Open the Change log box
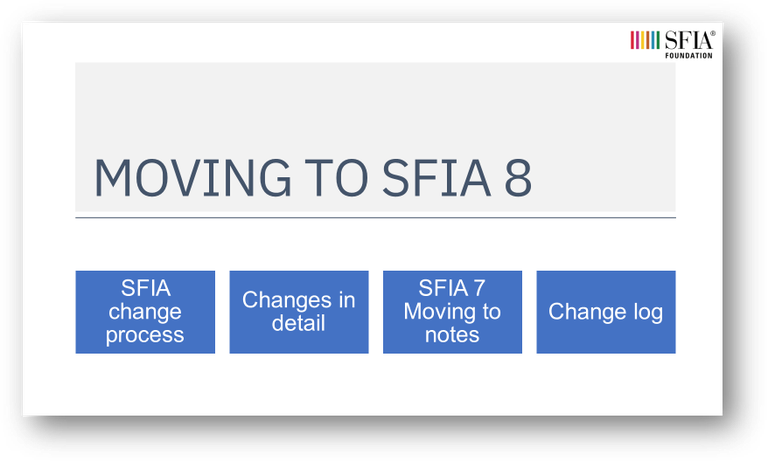 coord(606,312)
